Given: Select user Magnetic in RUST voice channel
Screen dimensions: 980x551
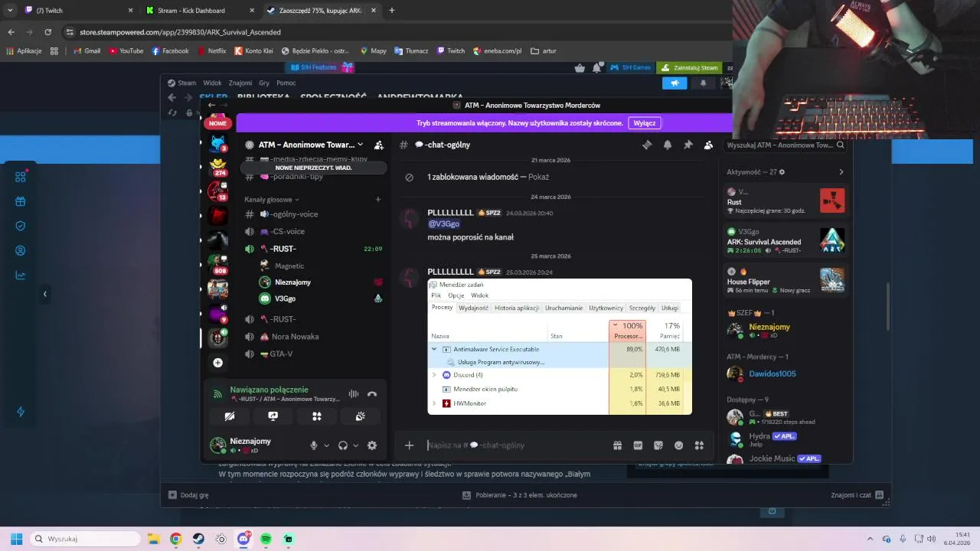Looking at the screenshot, I should 289,266.
